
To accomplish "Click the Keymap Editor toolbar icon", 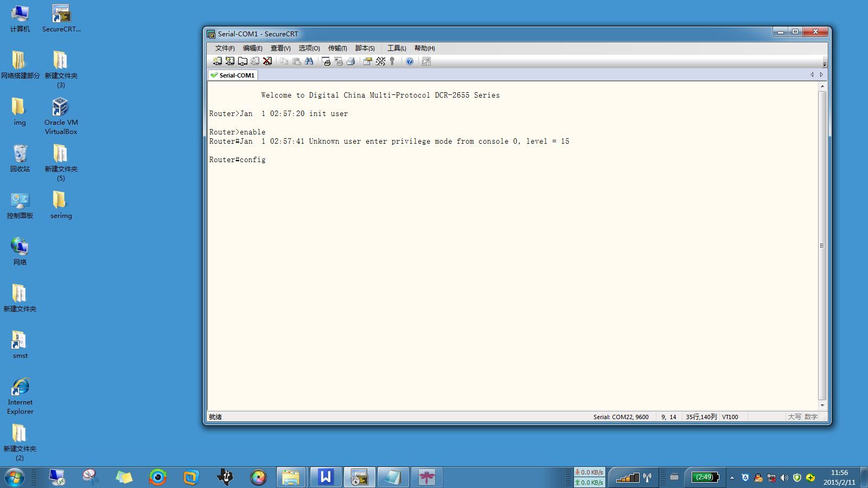I will [x=380, y=61].
